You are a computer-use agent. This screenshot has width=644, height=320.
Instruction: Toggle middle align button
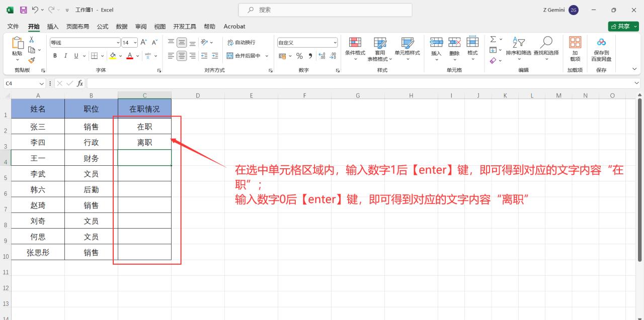[182, 43]
